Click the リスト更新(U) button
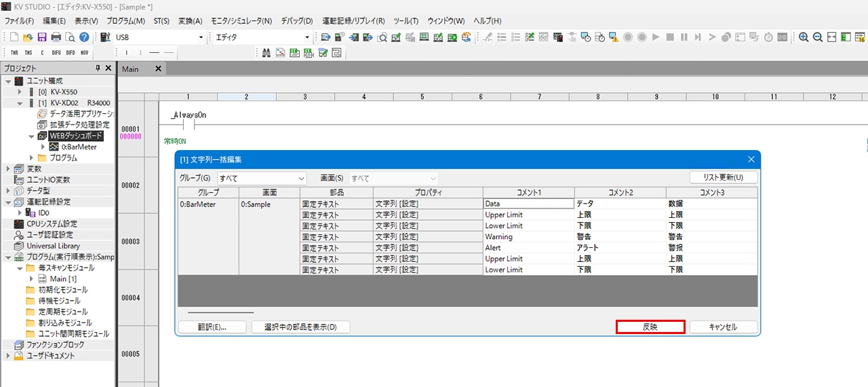 (x=723, y=178)
